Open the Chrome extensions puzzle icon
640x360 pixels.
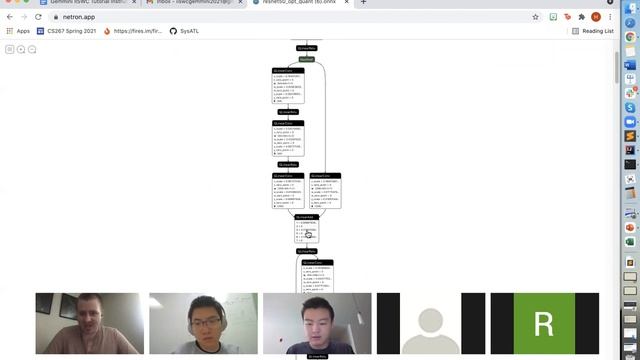pos(582,17)
